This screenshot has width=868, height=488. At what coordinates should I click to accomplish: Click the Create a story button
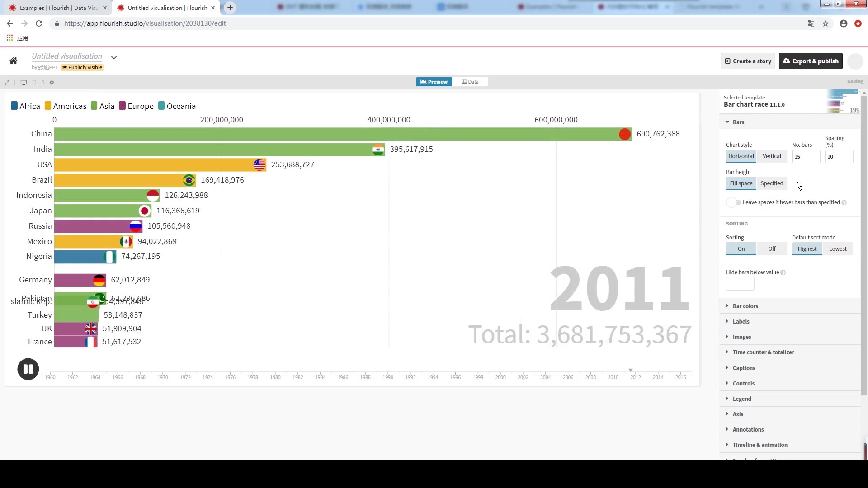pos(748,61)
